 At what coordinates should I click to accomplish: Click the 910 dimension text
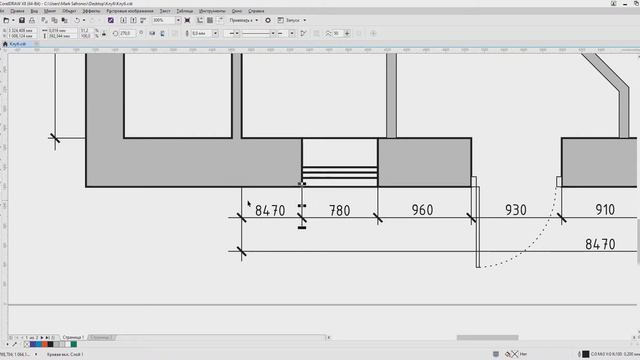[604, 210]
